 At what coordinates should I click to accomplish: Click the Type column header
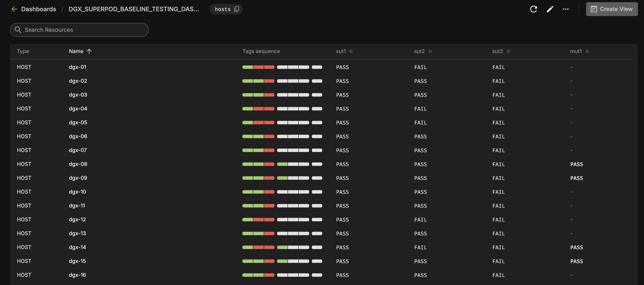point(23,51)
